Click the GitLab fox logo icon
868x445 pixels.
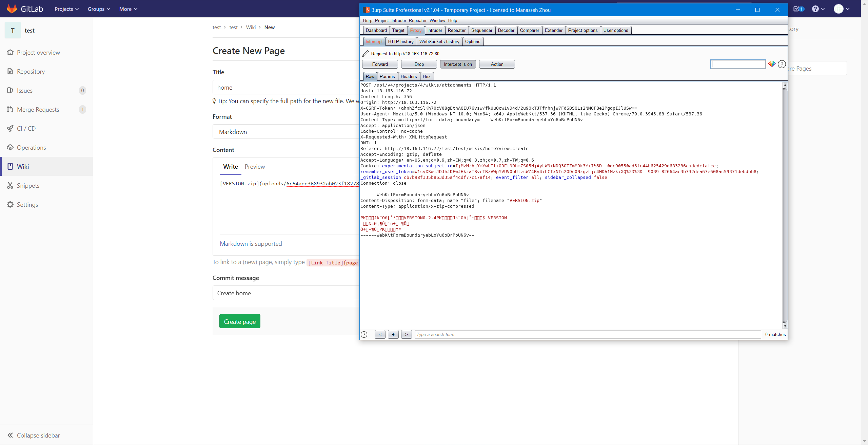[x=12, y=9]
